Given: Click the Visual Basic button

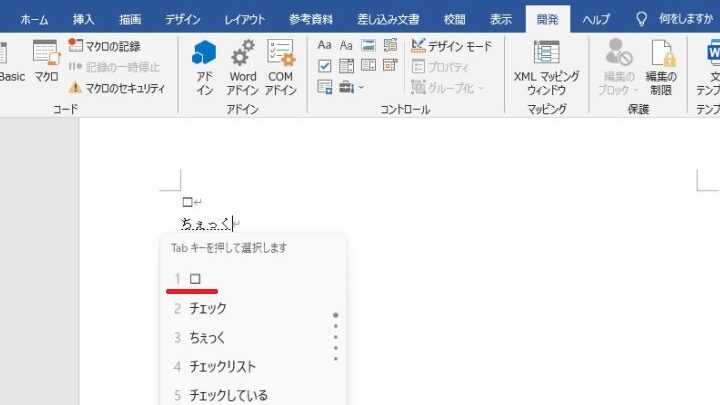Looking at the screenshot, I should [12, 61].
